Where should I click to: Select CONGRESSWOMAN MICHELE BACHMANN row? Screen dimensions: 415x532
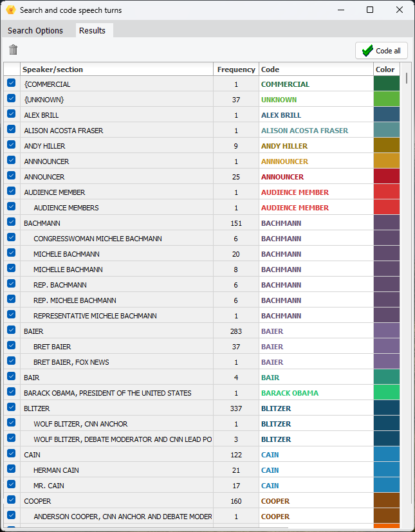201,239
